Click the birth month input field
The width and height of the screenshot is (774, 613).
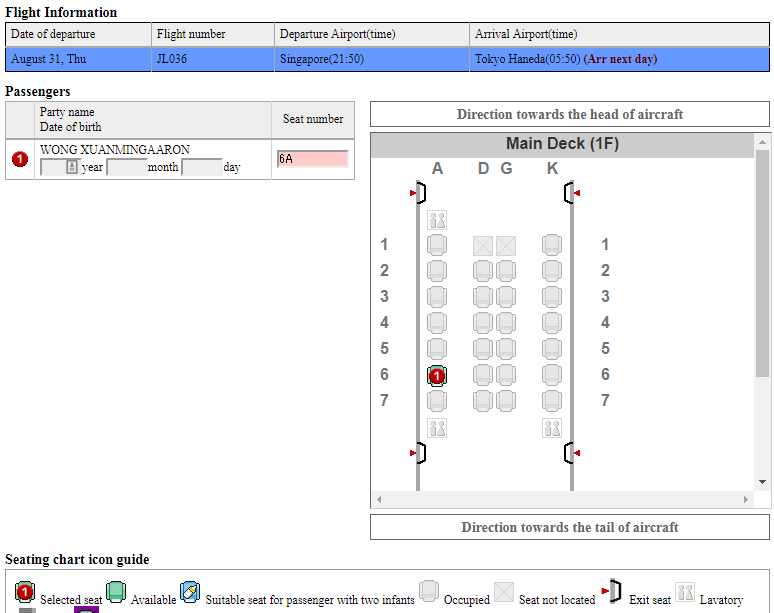coord(126,167)
